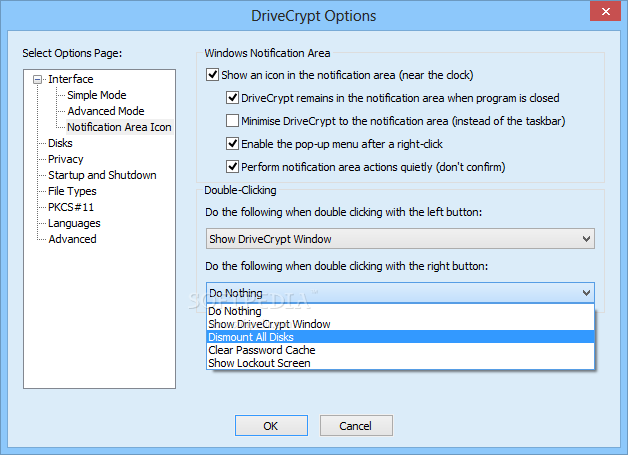The width and height of the screenshot is (628, 455).
Task: Pick Clear Password Cache option
Action: click(x=400, y=350)
